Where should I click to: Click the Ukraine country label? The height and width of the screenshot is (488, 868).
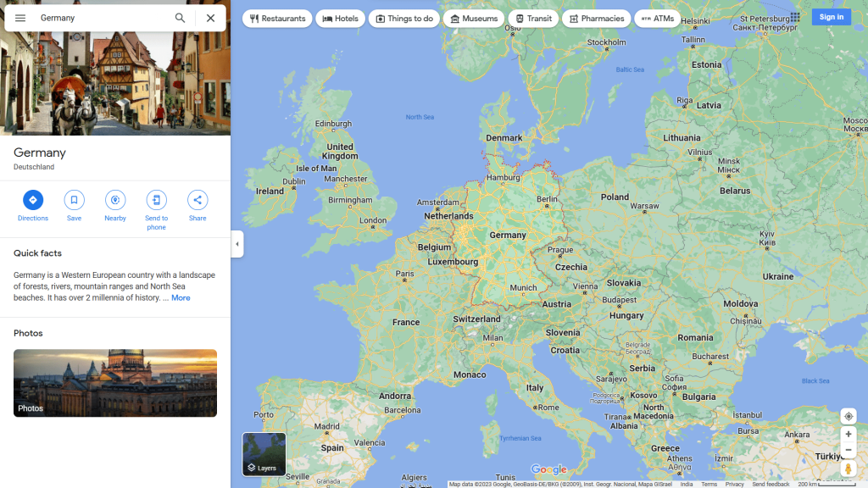coord(778,277)
